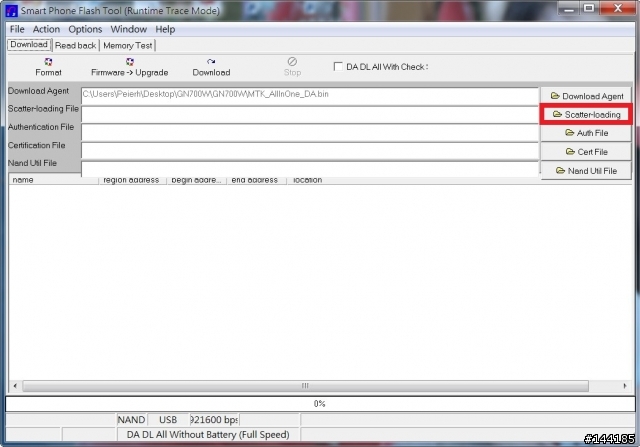Close the Smart Phone Flash Tool window

click(x=618, y=9)
